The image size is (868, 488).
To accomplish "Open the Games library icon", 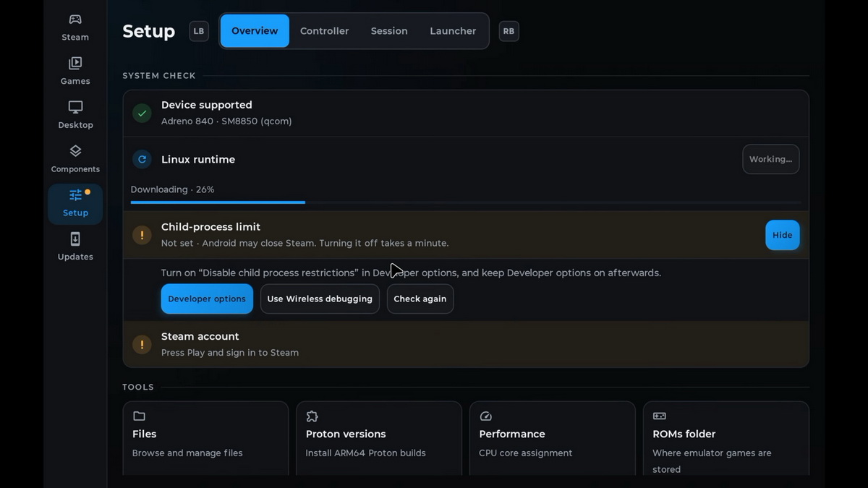I will [x=75, y=63].
